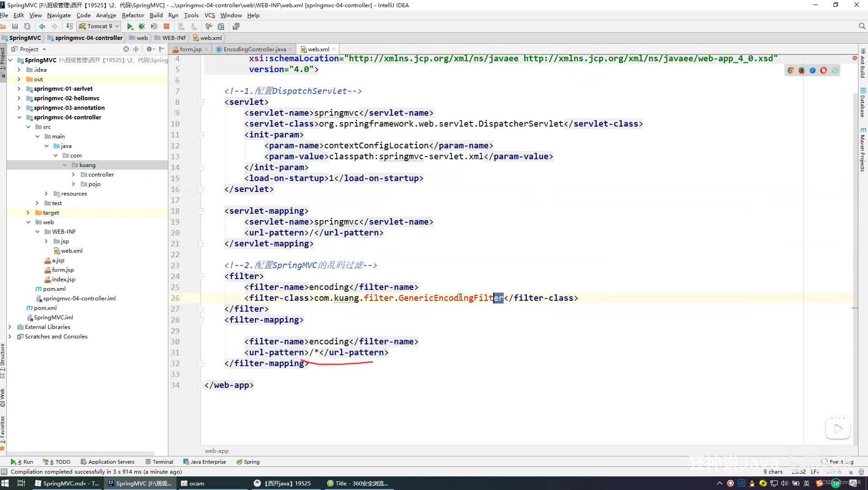868x490 pixels.
Task: Open the Windows Start menu
Action: [5, 483]
